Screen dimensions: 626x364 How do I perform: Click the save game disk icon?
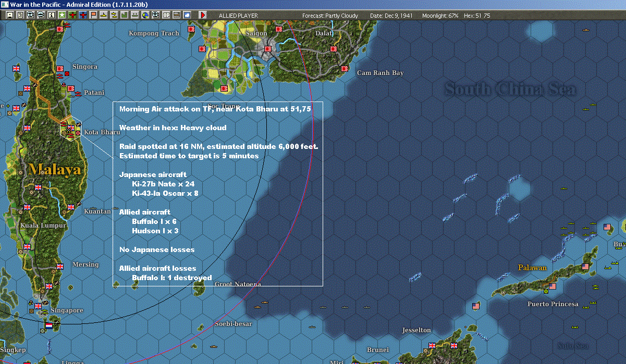click(9, 15)
